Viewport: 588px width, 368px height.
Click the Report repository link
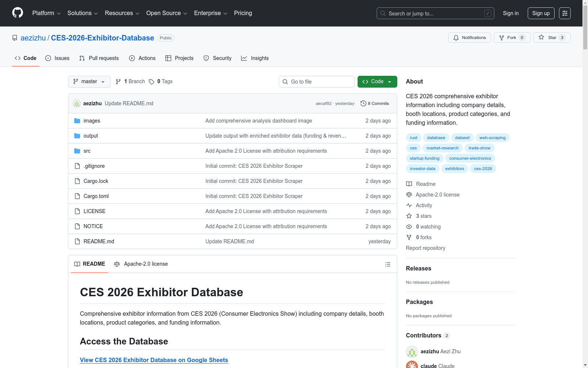pyautogui.click(x=426, y=248)
